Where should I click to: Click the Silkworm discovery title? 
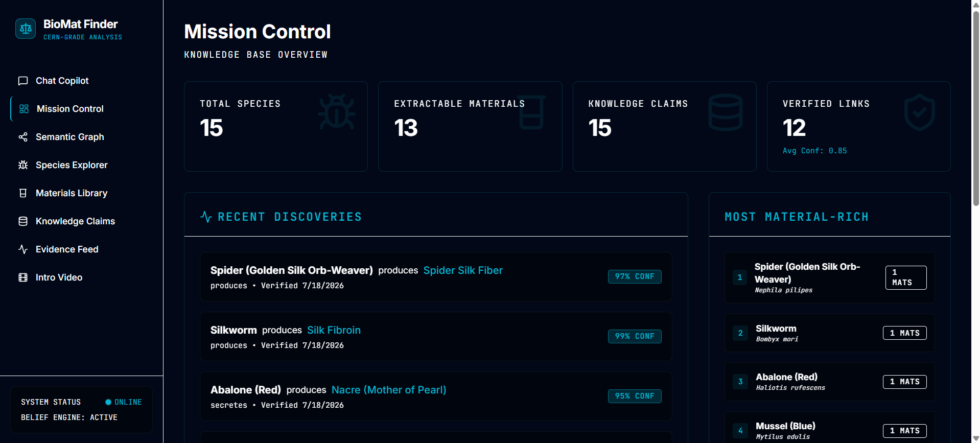(234, 330)
